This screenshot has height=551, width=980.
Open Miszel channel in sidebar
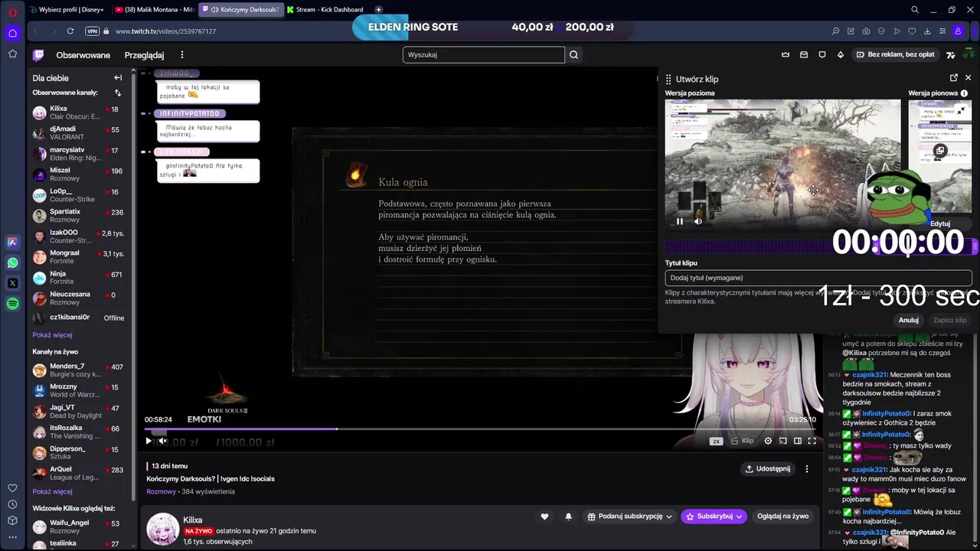coord(79,174)
